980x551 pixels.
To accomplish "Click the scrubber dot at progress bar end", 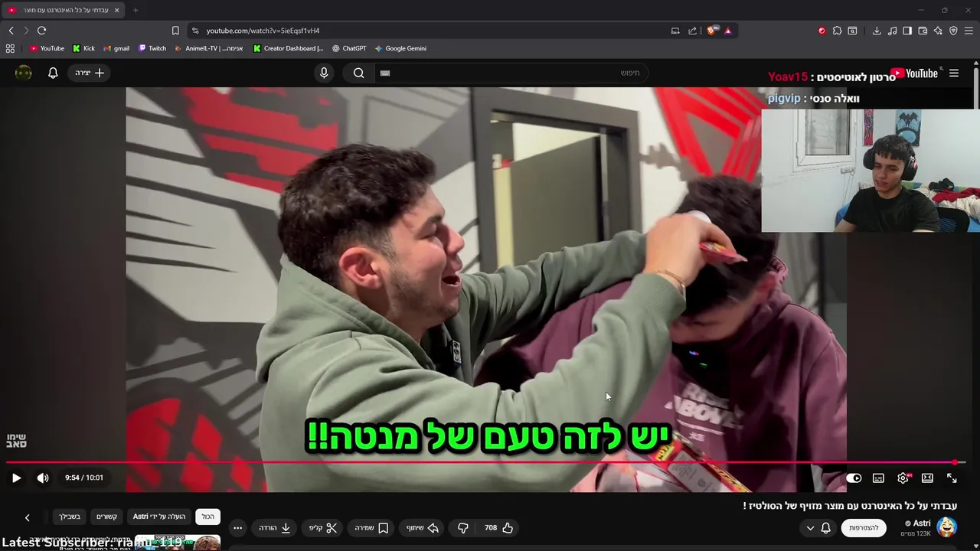I will pos(955,462).
